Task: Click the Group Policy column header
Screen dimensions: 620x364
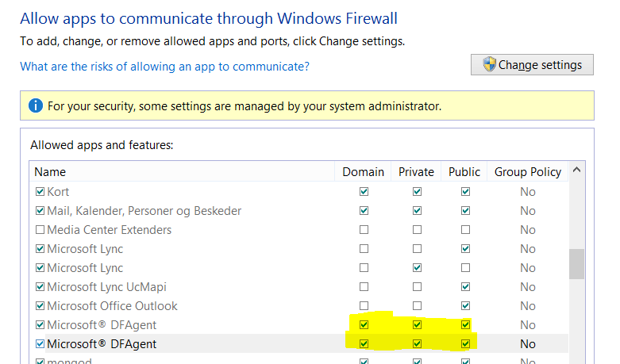Action: [527, 171]
